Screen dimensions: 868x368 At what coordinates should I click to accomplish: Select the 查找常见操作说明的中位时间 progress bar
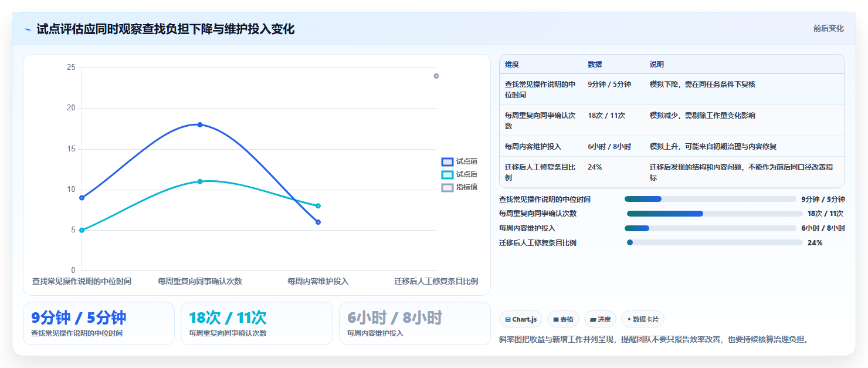coord(710,199)
